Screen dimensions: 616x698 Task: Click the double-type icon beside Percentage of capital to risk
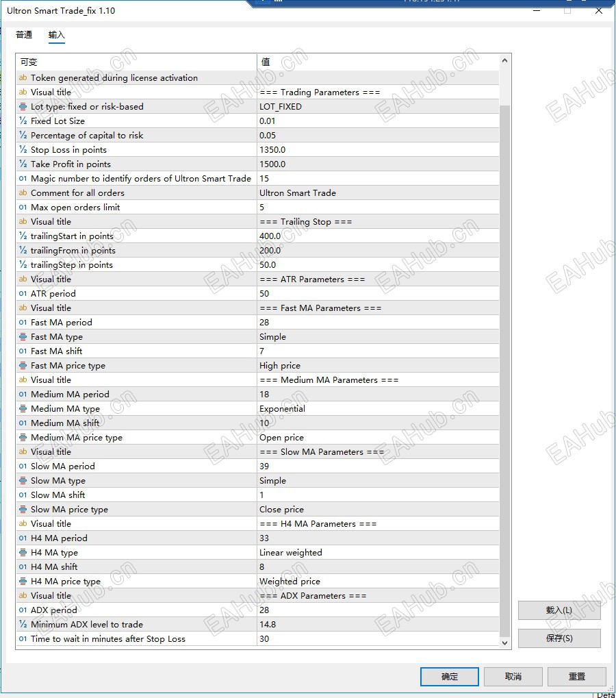(x=23, y=136)
